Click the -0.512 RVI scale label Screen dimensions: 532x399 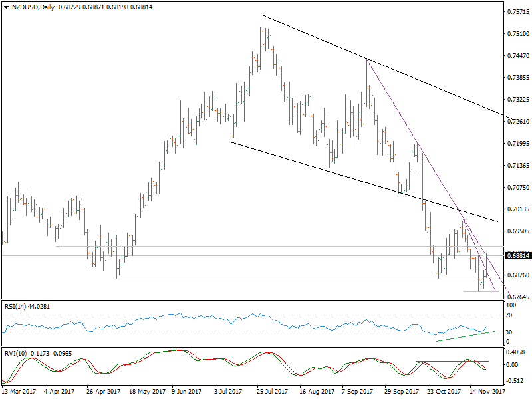pyautogui.click(x=517, y=381)
